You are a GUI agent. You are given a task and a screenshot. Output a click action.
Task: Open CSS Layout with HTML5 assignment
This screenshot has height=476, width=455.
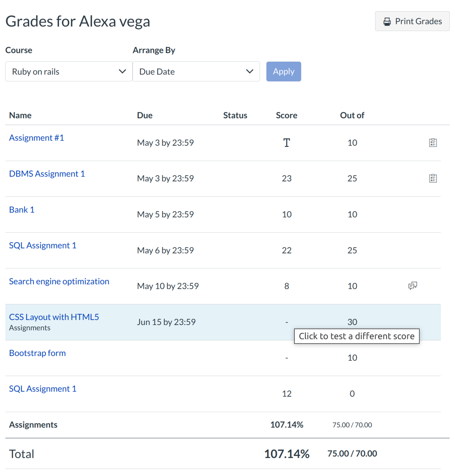(54, 317)
